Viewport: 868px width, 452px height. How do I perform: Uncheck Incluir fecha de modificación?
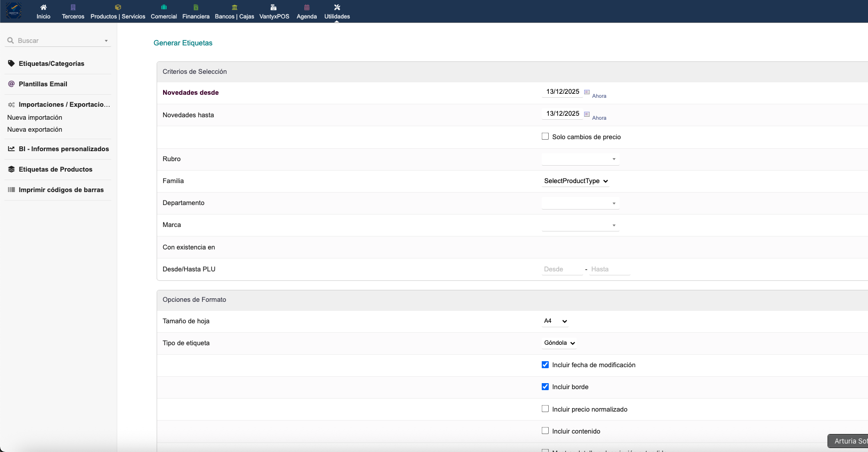pyautogui.click(x=545, y=365)
